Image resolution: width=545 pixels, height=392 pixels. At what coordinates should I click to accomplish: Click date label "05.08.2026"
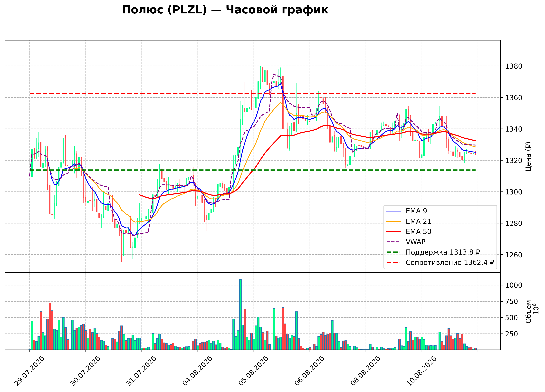(x=253, y=371)
